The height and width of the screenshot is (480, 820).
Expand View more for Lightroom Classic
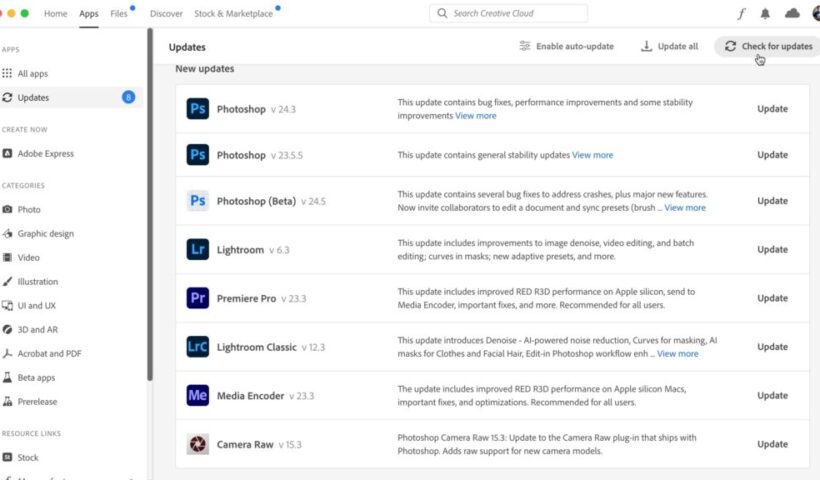677,354
